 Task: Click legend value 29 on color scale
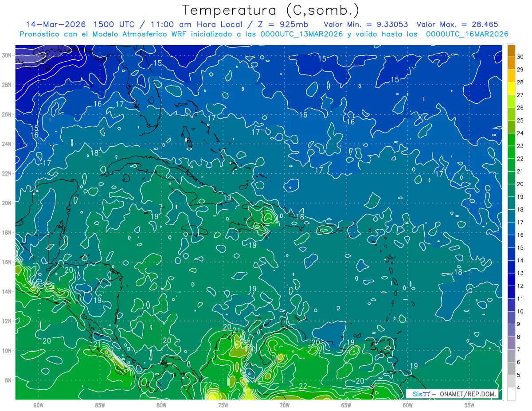520,70
